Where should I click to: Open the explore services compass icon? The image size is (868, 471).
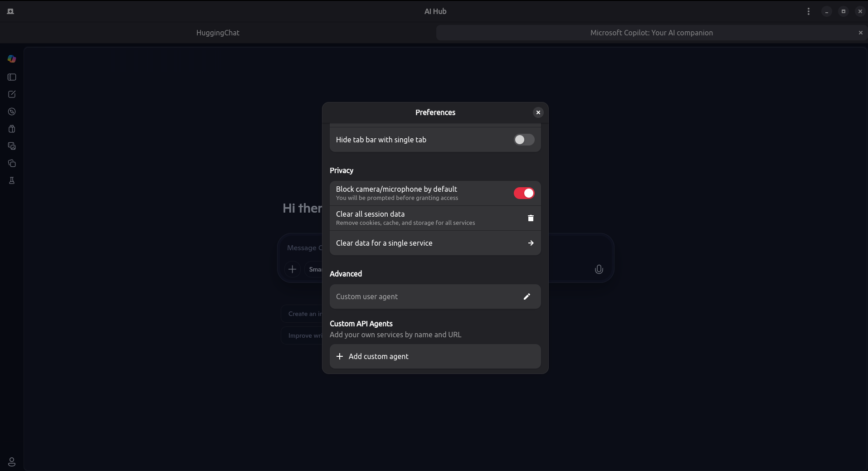pyautogui.click(x=11, y=112)
